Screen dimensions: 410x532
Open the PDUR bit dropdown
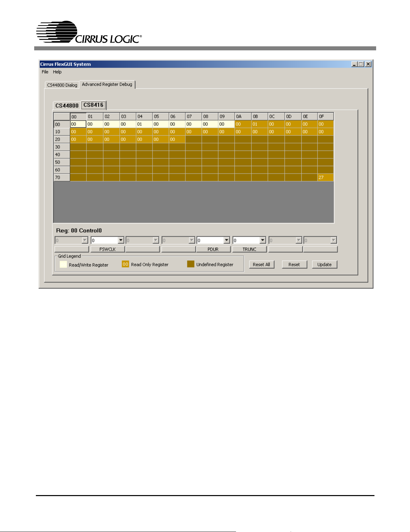tap(227, 240)
